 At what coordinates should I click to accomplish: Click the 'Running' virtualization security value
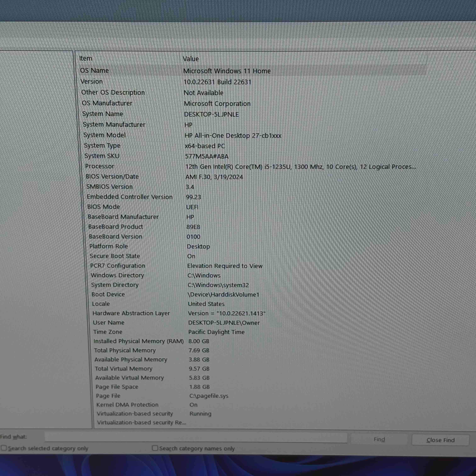coord(200,414)
